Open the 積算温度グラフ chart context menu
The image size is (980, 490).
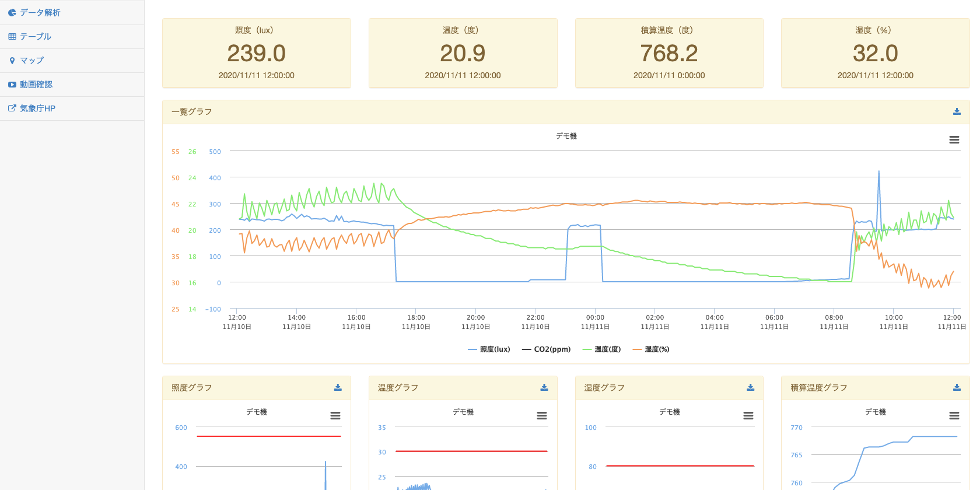pyautogui.click(x=954, y=416)
